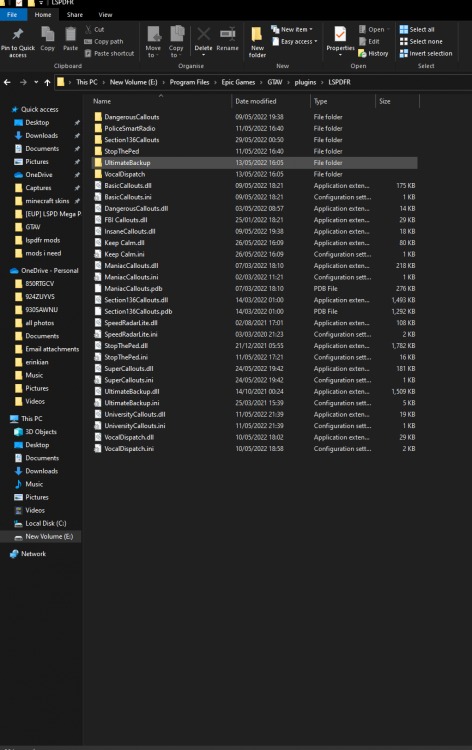Click Copy path in the ribbon

tap(104, 42)
